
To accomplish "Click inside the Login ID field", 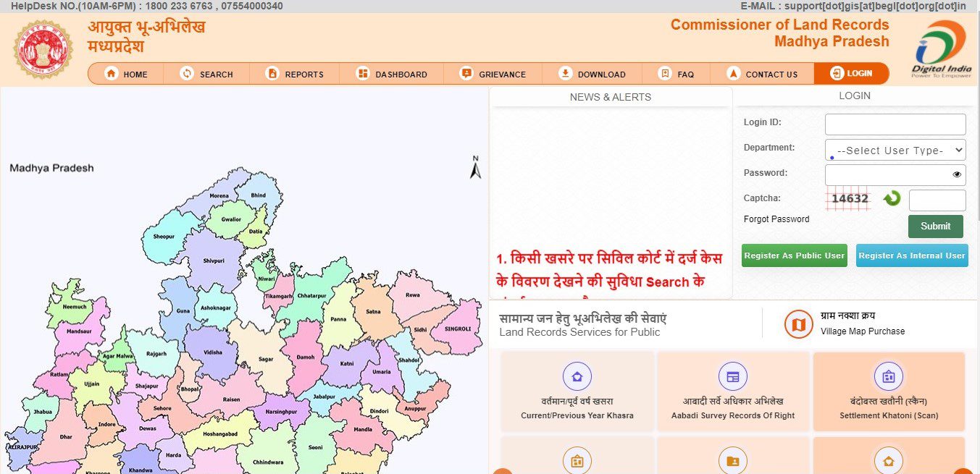I will (895, 124).
